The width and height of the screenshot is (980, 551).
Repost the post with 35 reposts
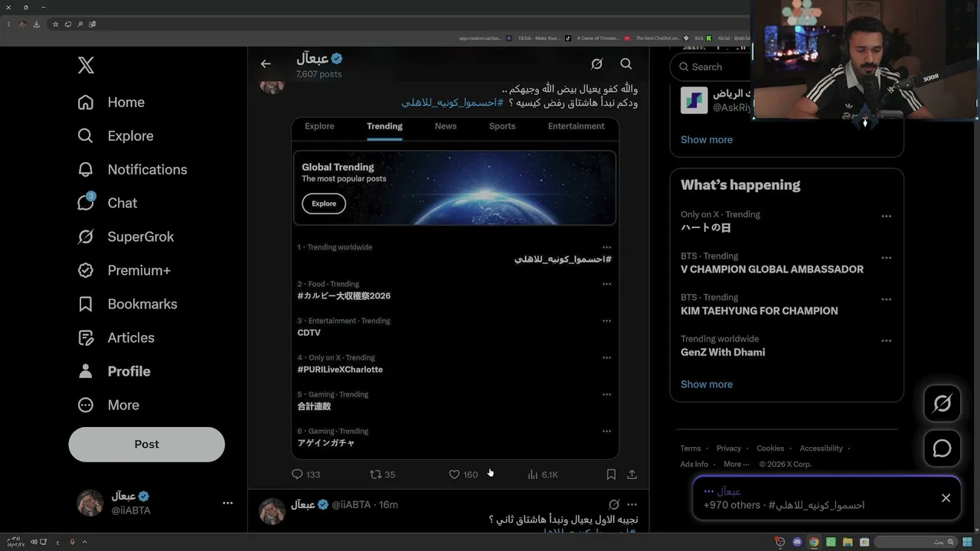(382, 474)
